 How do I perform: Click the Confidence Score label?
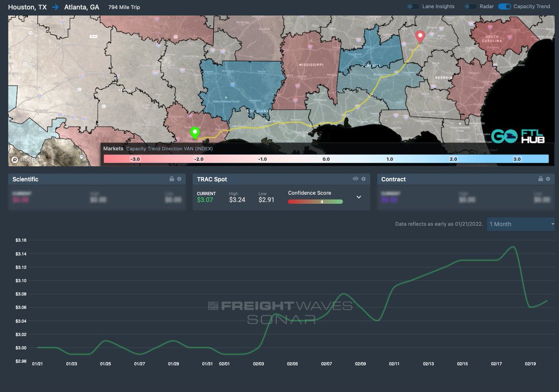click(x=309, y=193)
